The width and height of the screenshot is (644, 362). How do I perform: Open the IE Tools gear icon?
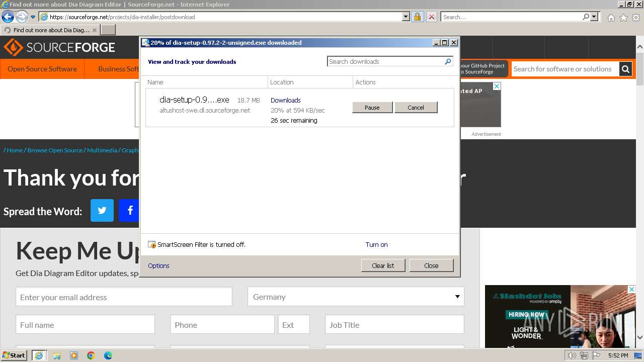(x=636, y=18)
